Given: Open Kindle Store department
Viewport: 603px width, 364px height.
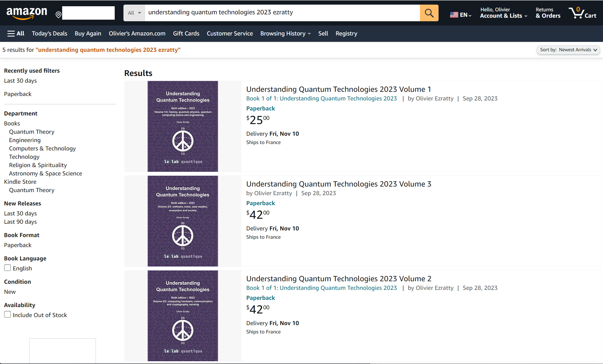Looking at the screenshot, I should tap(20, 182).
